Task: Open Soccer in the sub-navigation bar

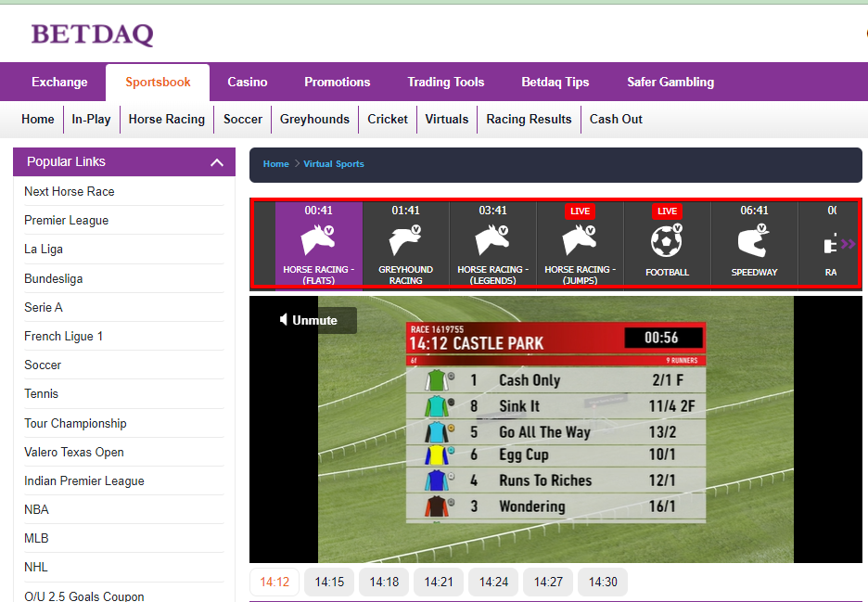Action: pyautogui.click(x=242, y=119)
